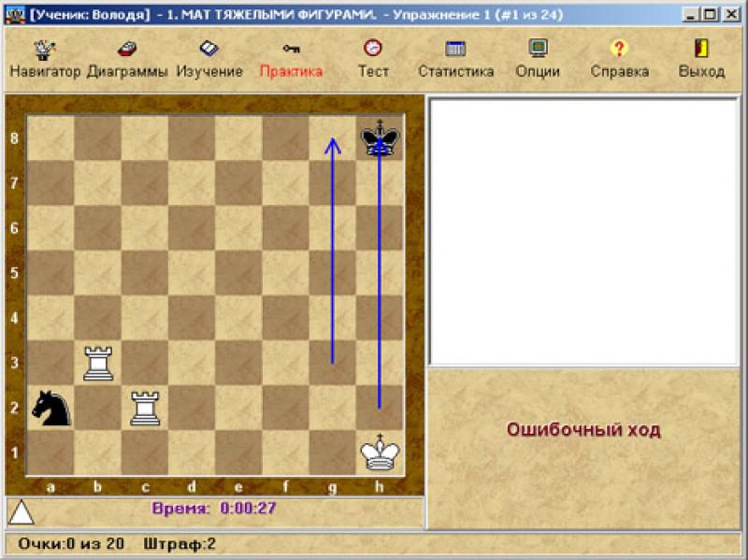Open the Опции monitor icon
748x560 pixels.
coord(538,49)
